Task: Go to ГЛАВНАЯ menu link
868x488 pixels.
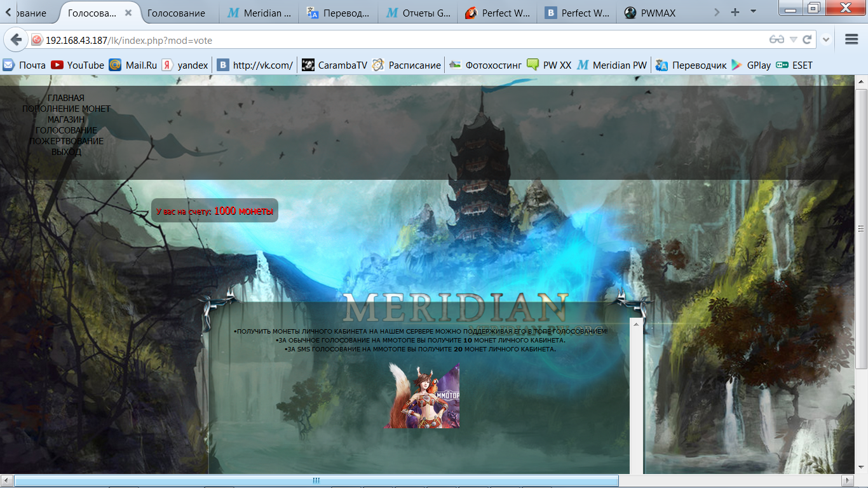Action: [x=66, y=98]
